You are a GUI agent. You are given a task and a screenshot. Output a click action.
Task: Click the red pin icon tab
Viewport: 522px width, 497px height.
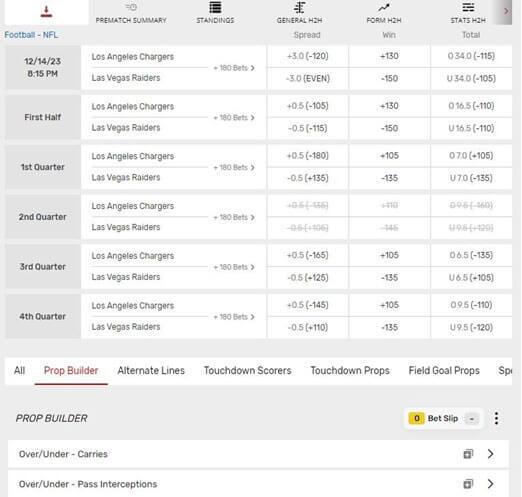(46, 12)
